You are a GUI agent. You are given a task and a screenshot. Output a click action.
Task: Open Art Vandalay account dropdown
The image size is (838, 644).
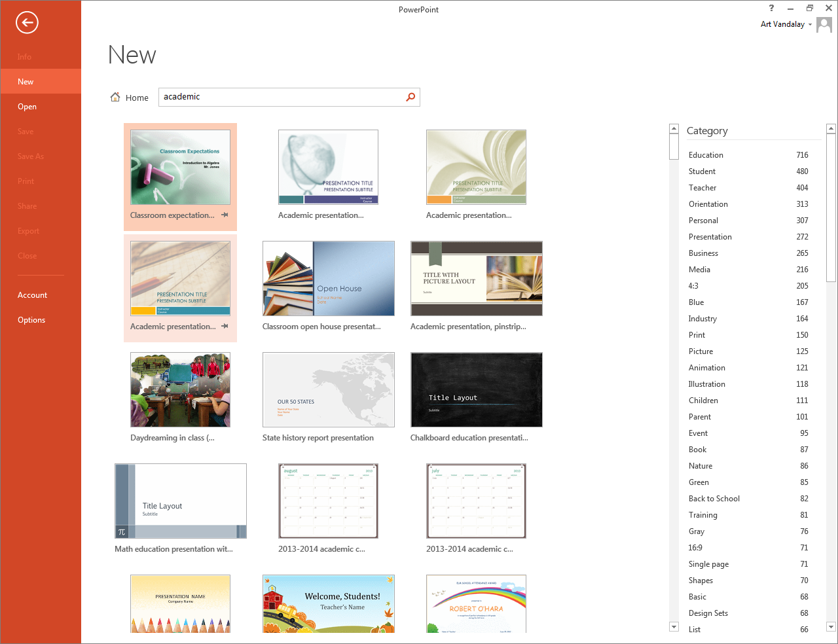click(786, 24)
